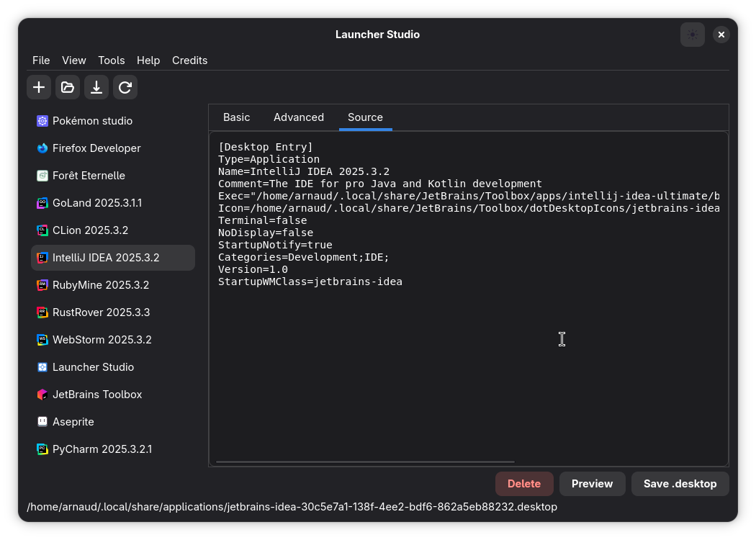Click the Aseprite app icon
Viewport: 756px width, 540px height.
pos(42,422)
